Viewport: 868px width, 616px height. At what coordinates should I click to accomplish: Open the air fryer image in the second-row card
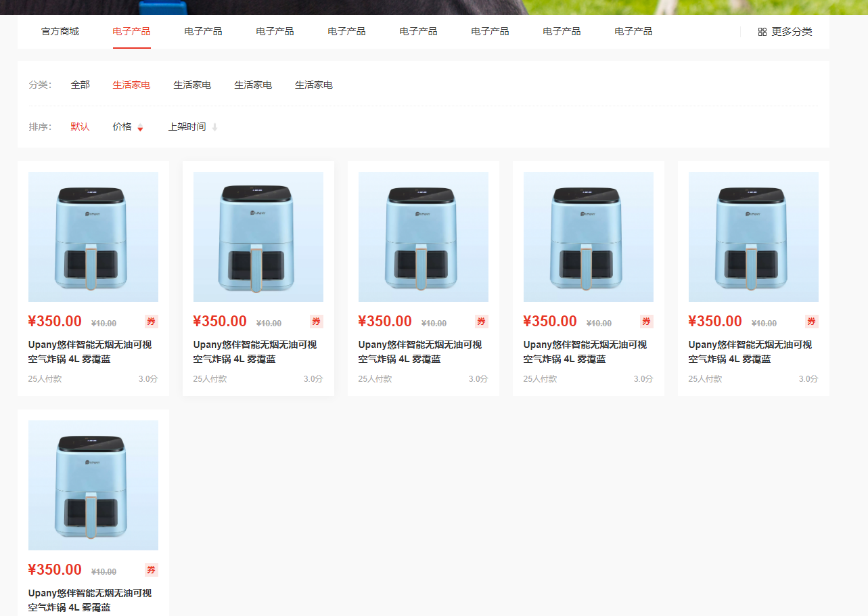point(93,485)
